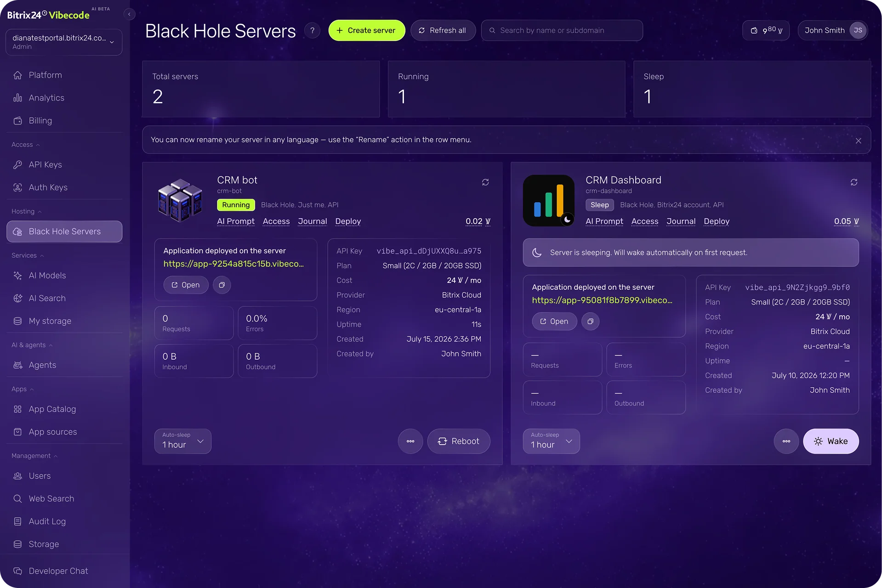Open AI Prompt for CRM Dashboard
The width and height of the screenshot is (882, 588).
point(604,221)
